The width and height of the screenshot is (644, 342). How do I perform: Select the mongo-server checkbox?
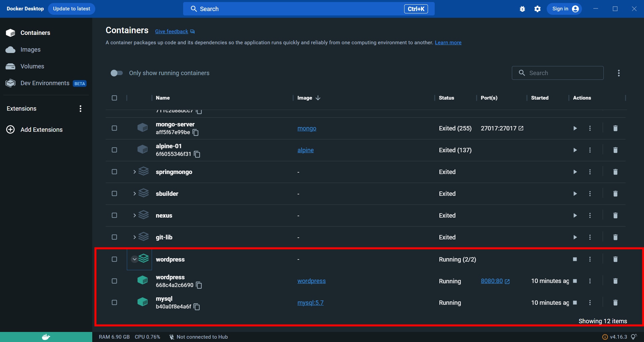(114, 128)
